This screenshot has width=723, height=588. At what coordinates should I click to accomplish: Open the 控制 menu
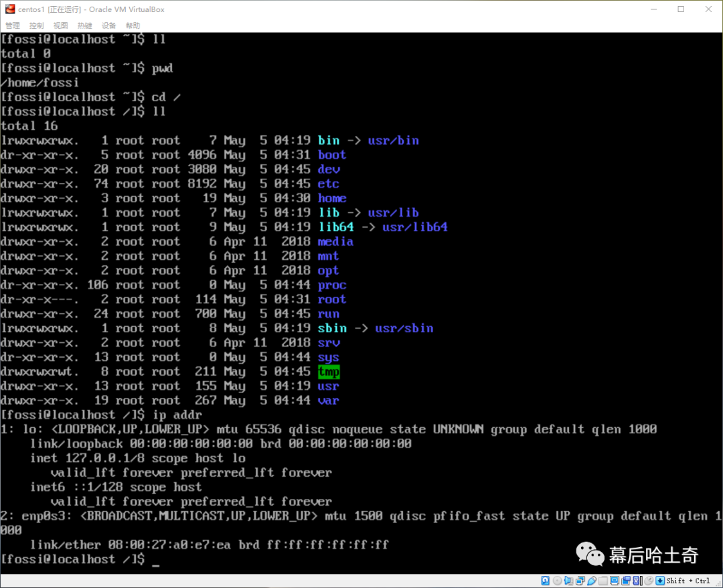(36, 25)
